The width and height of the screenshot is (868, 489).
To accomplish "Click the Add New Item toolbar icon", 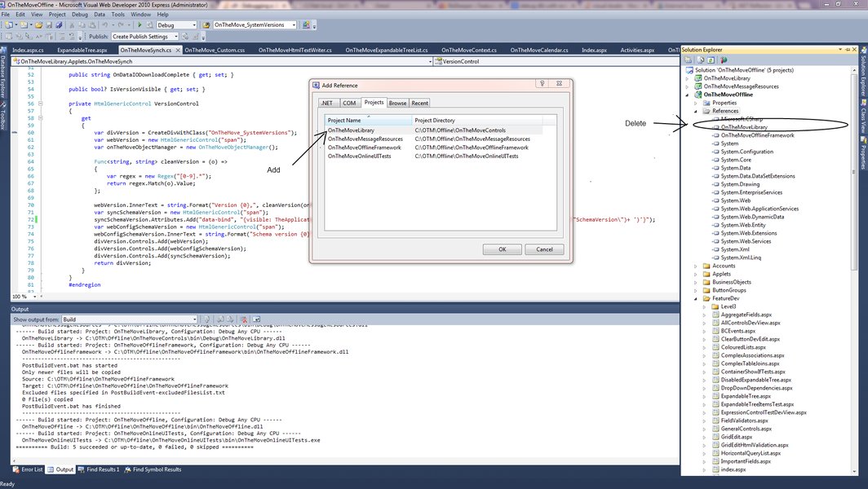I will (x=24, y=25).
